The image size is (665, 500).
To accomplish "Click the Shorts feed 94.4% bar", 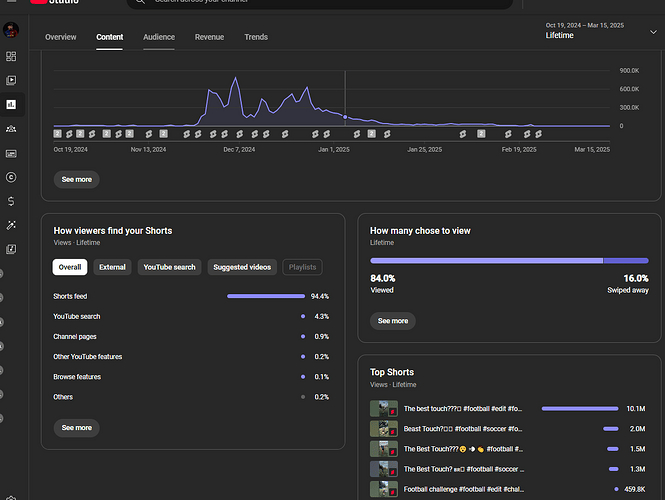I will click(x=266, y=296).
